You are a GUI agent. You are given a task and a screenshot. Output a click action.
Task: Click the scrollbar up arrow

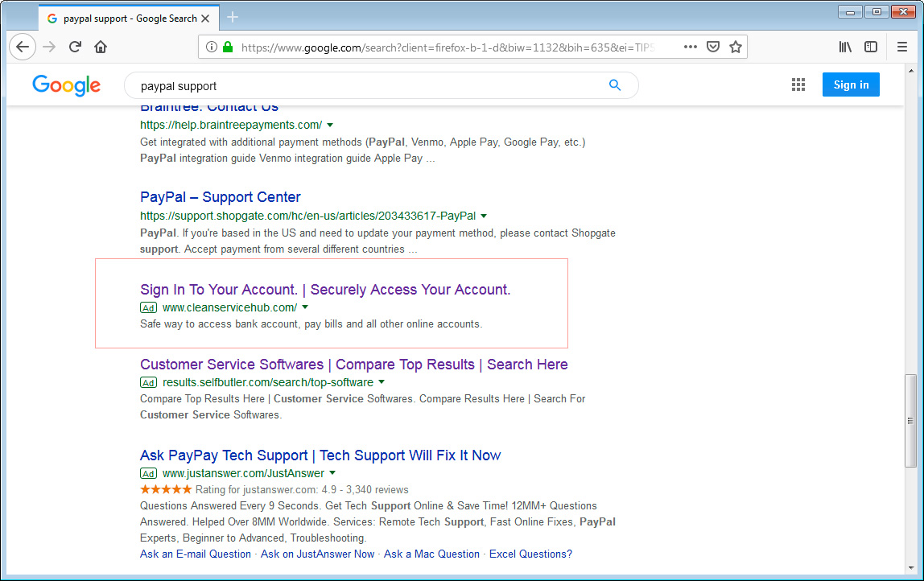911,72
